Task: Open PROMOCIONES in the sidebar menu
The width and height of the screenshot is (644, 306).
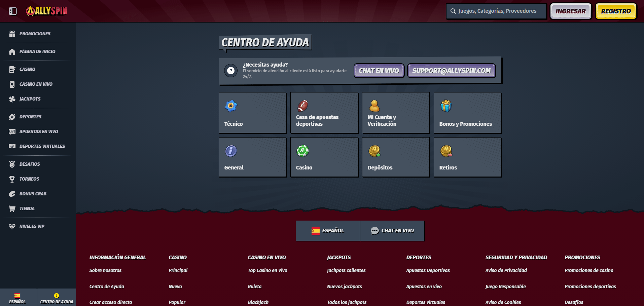Action: 35,34
